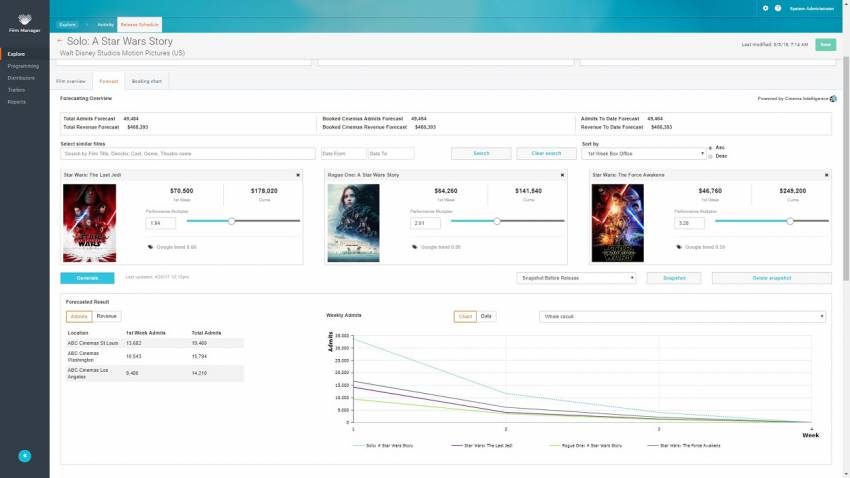Adjust Last Jedi performance multiplier slider
850x478 pixels.
(x=231, y=221)
